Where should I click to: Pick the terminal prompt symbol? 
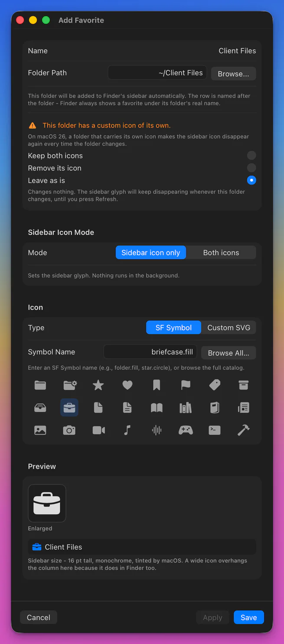coord(215,430)
